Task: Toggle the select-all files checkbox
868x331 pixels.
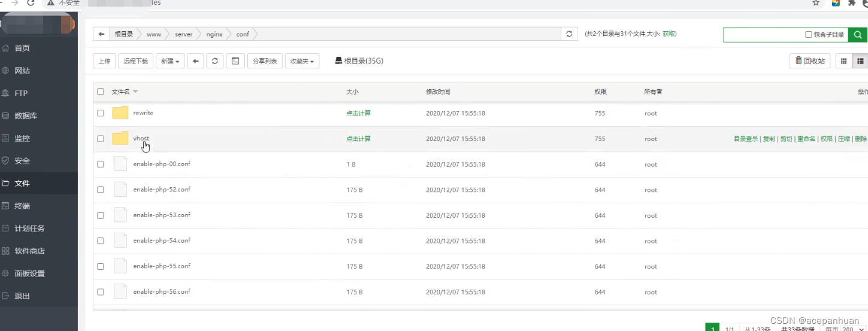Action: click(101, 92)
